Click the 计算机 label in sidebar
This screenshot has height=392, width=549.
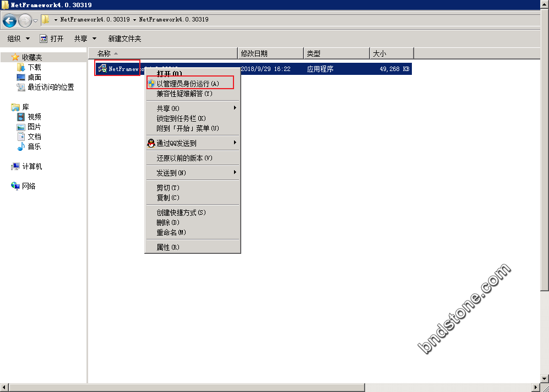[x=32, y=167]
